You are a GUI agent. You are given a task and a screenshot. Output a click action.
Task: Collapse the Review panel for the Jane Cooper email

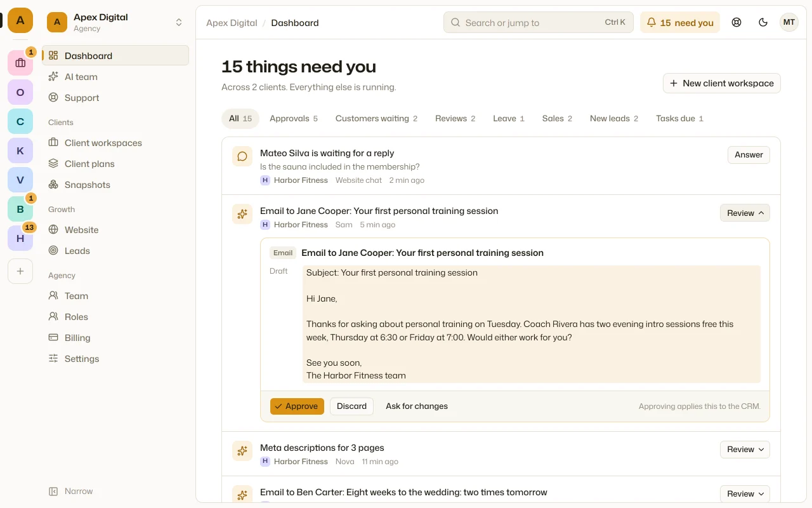tap(745, 213)
